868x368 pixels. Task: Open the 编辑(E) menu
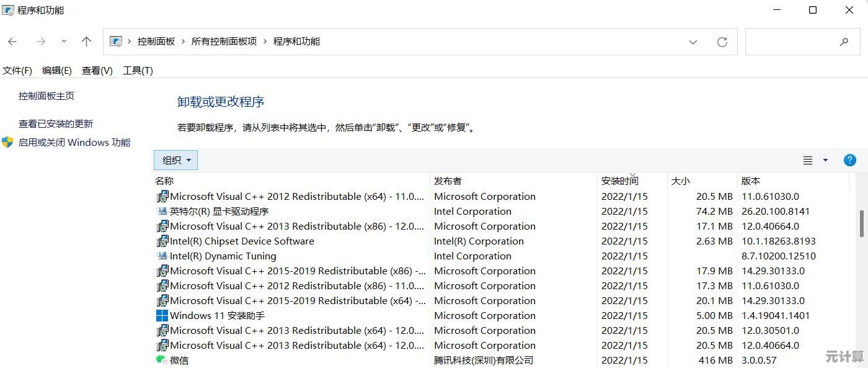[x=57, y=71]
